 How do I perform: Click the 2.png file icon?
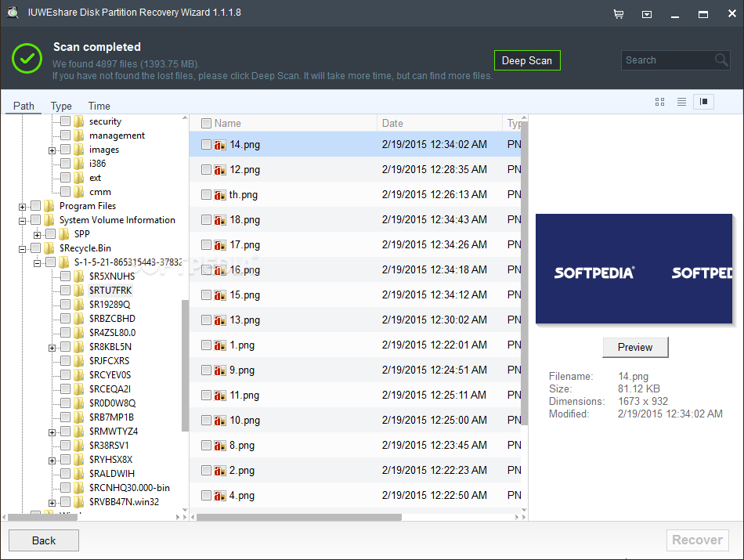click(220, 471)
